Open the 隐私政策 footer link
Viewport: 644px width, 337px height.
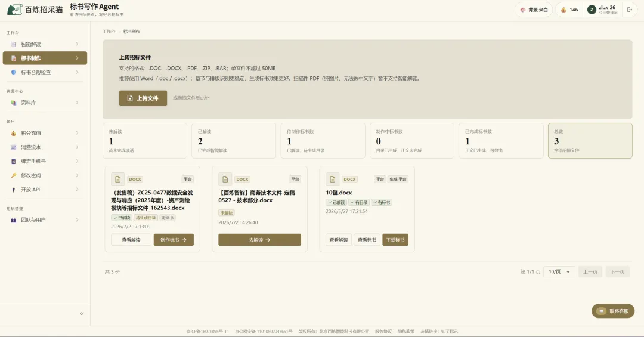pos(406,331)
